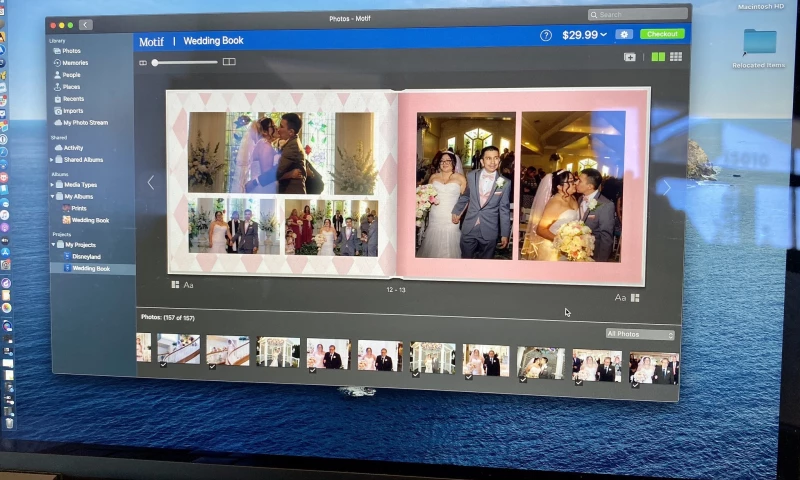Open layout options for left page

pos(175,285)
